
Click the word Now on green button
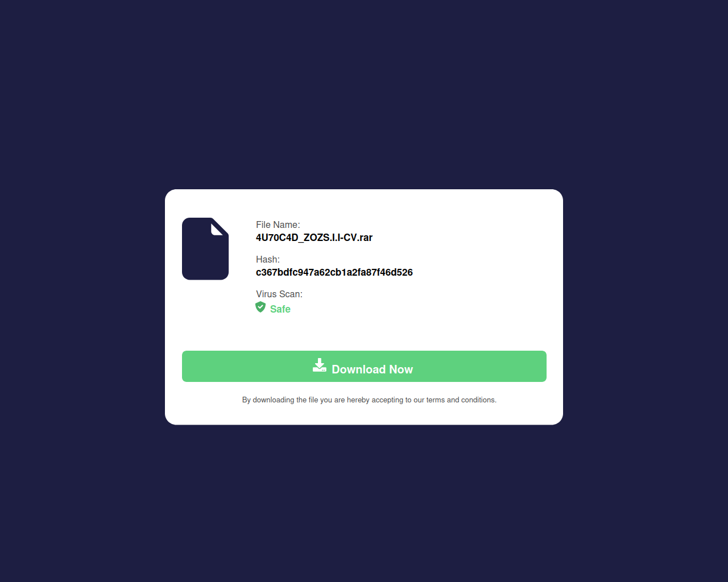[x=401, y=369]
